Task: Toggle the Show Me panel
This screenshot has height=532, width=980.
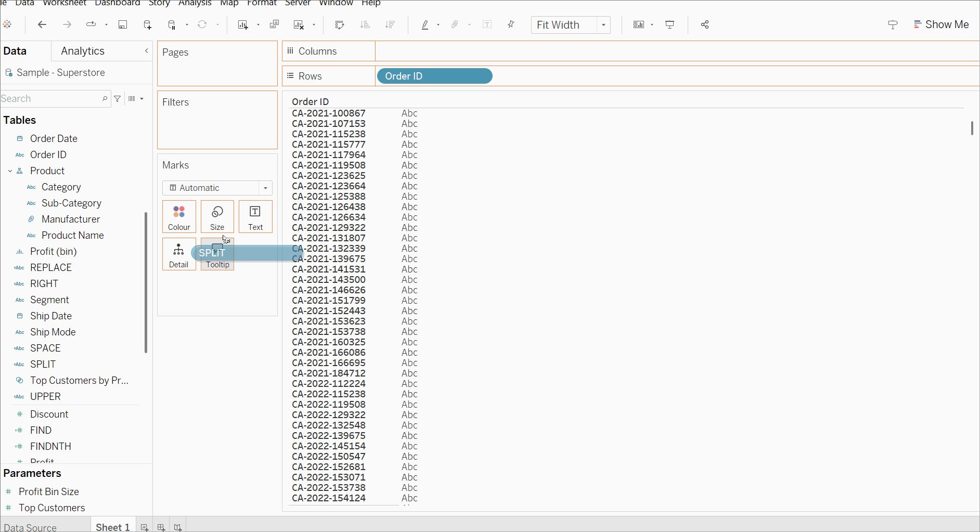Action: pyautogui.click(x=941, y=24)
